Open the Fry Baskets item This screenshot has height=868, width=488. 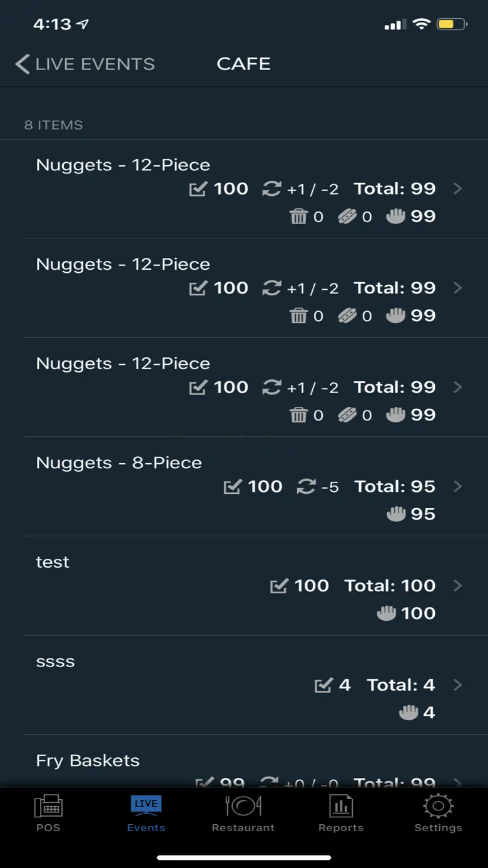click(x=88, y=761)
